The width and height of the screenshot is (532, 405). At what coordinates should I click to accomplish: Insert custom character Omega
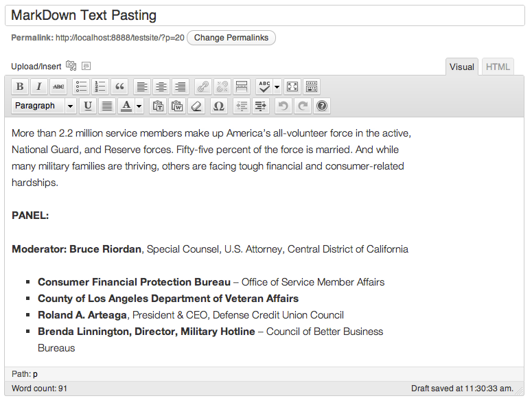[219, 106]
